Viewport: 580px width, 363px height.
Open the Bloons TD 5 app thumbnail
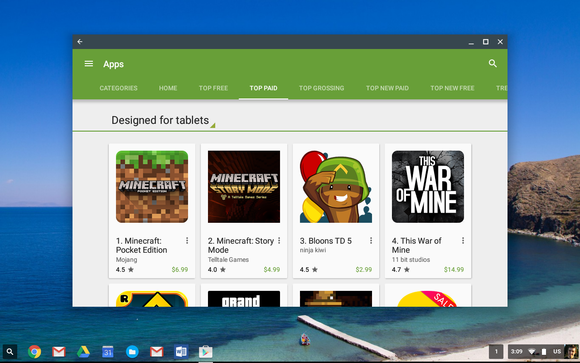pyautogui.click(x=336, y=186)
